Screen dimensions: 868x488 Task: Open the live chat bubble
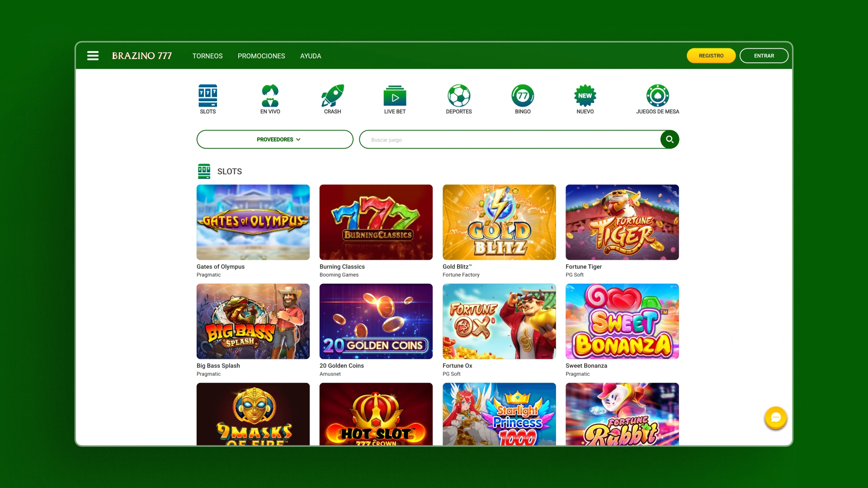tap(776, 418)
